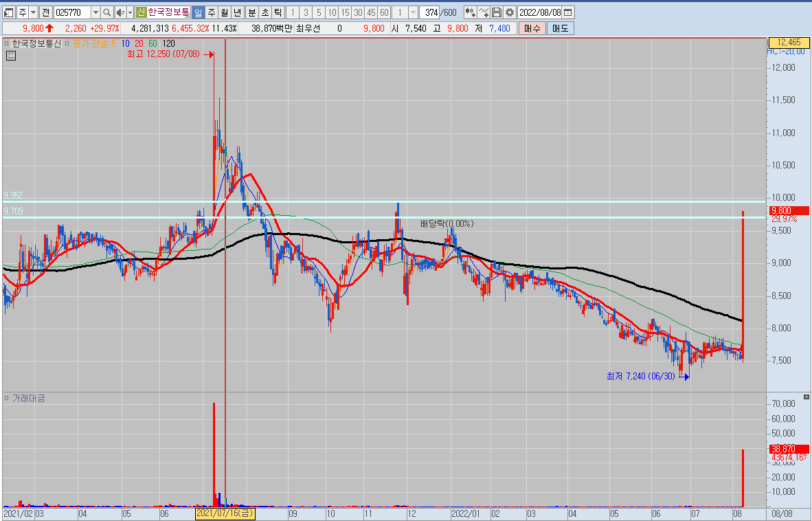Click the stock name 한국정보통 label
Viewport: 812px width, 521px height.
click(169, 12)
